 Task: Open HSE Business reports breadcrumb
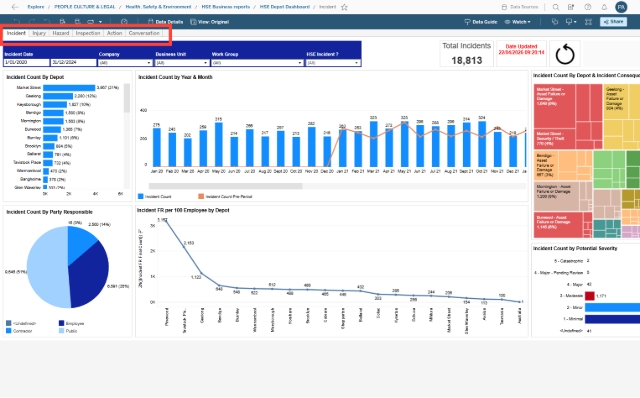pos(225,7)
